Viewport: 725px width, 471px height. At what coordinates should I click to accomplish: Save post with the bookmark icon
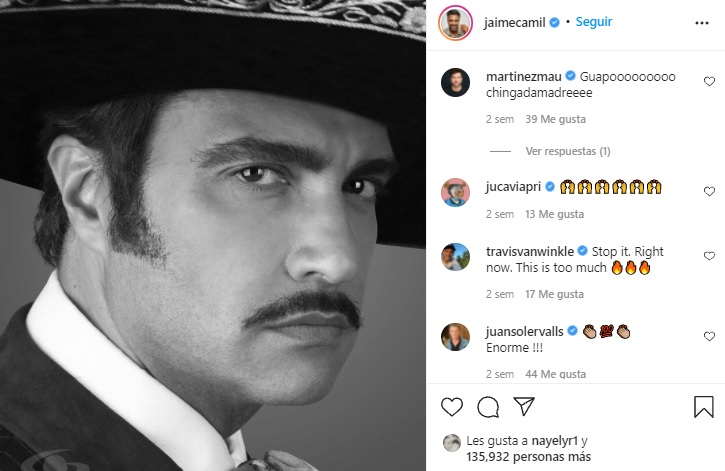click(704, 407)
